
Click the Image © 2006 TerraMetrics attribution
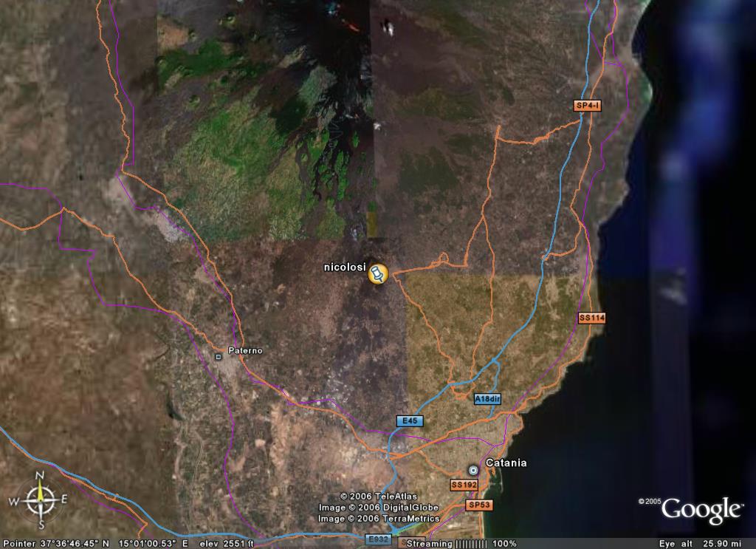click(x=379, y=519)
